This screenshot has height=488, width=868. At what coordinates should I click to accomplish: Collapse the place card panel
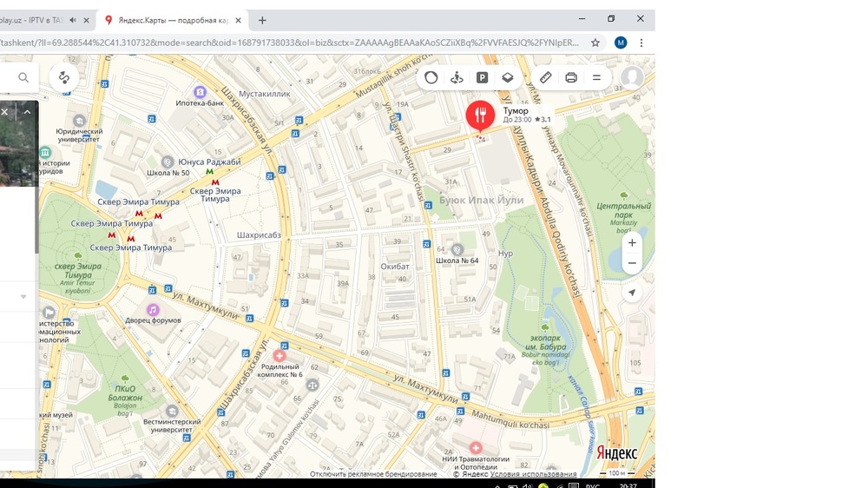pos(27,111)
